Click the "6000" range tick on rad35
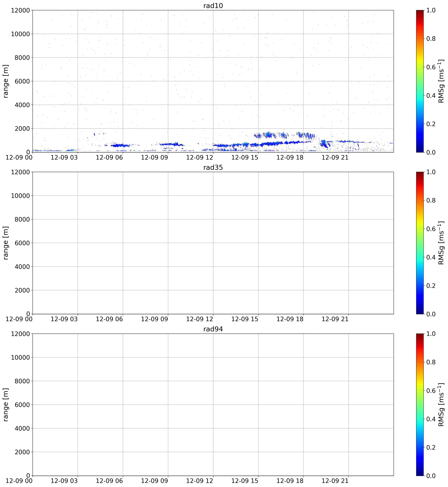 tap(22, 243)
